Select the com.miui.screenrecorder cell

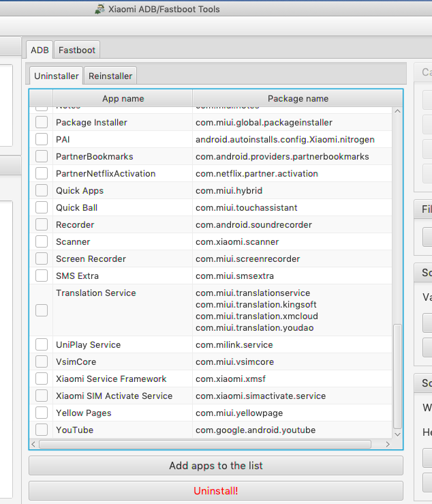point(292,258)
